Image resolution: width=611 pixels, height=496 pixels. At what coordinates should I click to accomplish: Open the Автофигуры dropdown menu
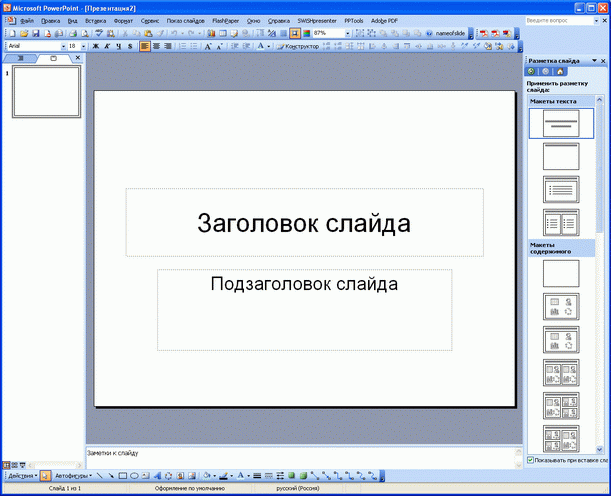point(73,476)
